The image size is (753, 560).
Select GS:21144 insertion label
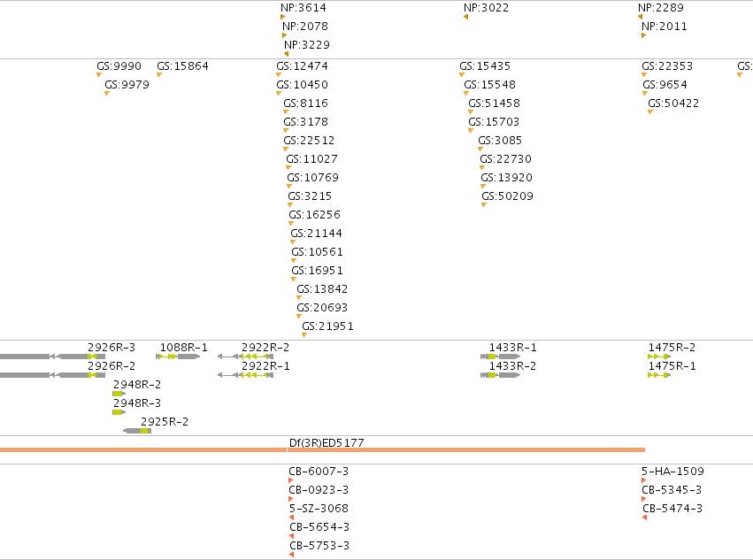pos(317,234)
